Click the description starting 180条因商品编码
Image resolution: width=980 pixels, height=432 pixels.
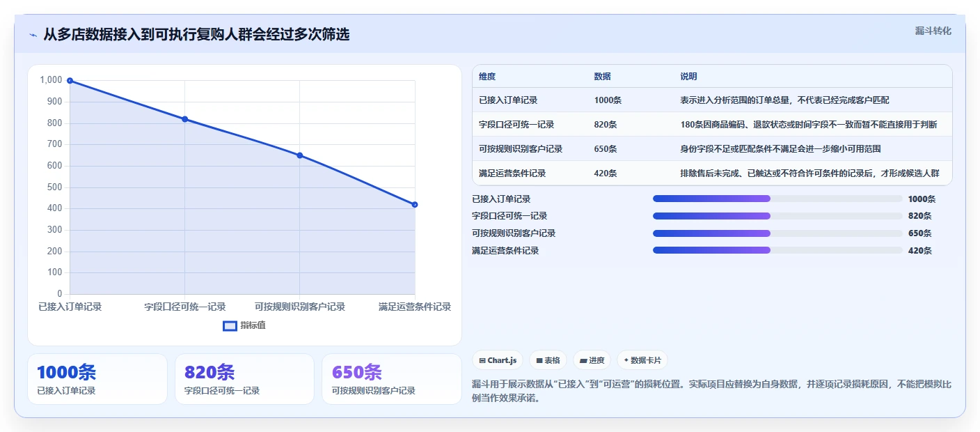808,125
